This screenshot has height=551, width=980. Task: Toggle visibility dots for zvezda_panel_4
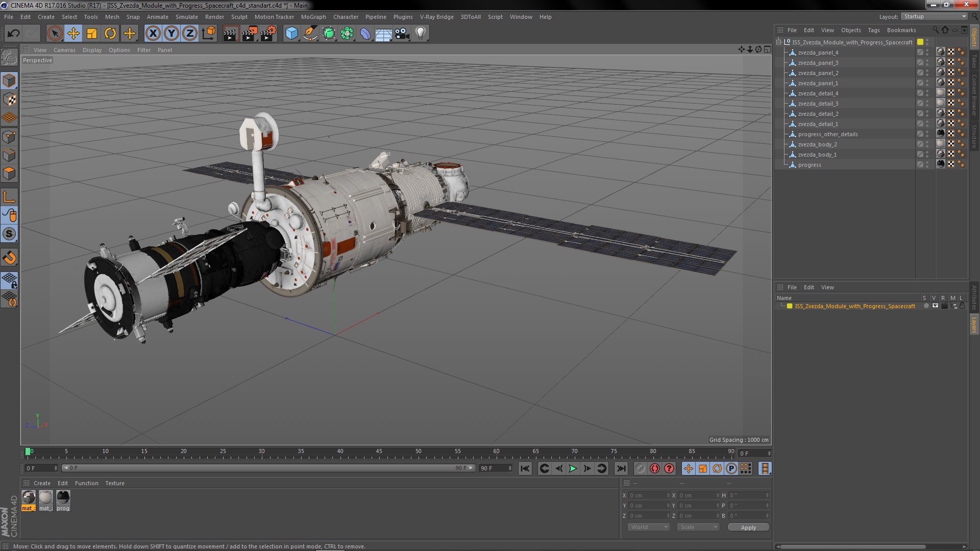click(927, 53)
